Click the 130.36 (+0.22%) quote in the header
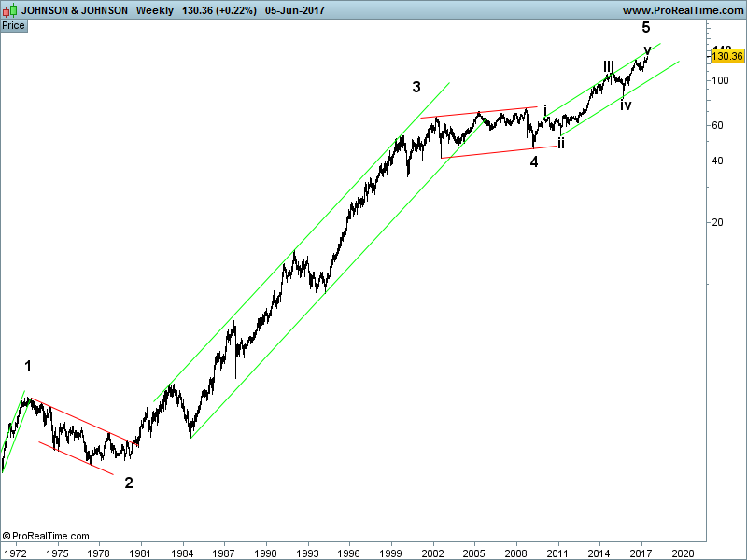 (x=219, y=10)
